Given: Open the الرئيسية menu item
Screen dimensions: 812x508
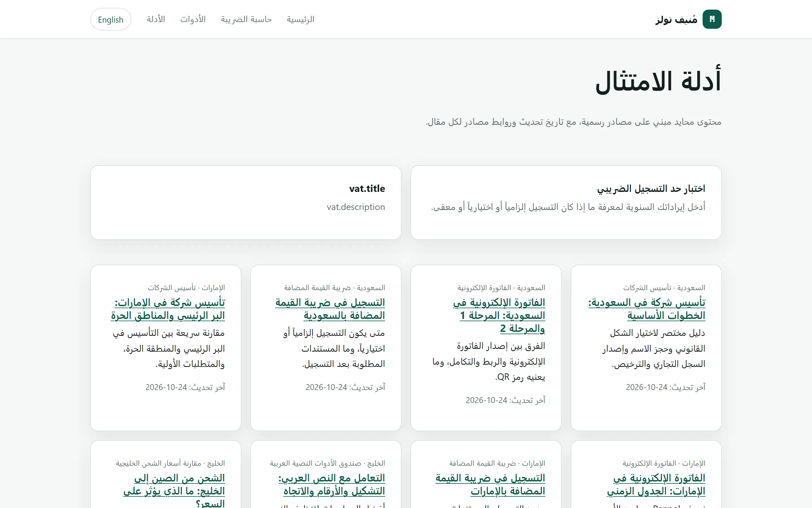Looking at the screenshot, I should coord(300,19).
